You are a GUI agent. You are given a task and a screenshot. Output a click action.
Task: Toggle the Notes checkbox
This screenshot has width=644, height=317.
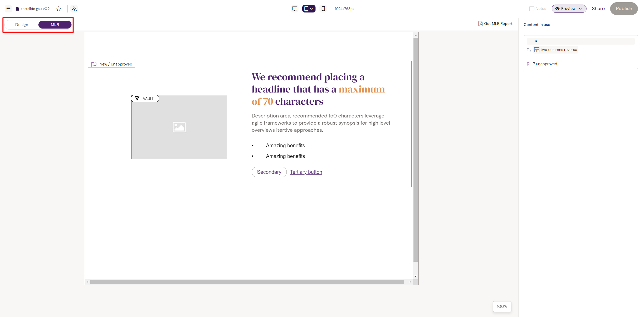(532, 9)
